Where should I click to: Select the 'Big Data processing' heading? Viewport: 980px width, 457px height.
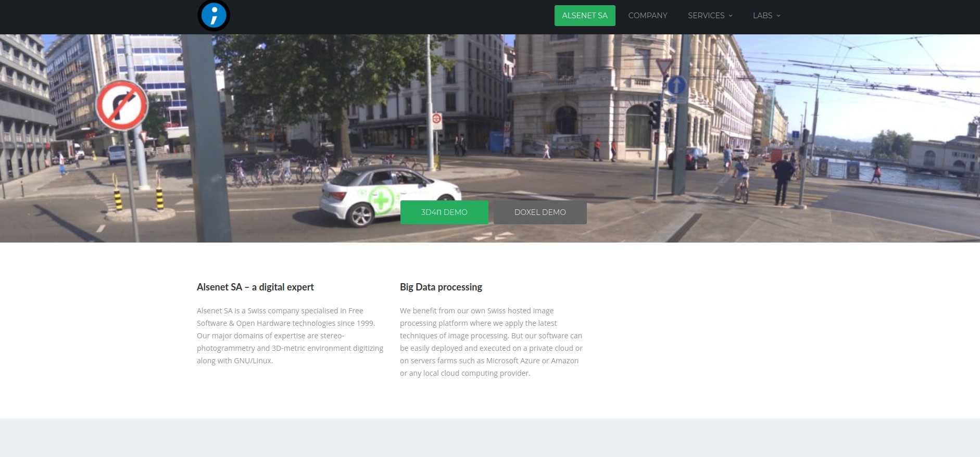coord(441,287)
